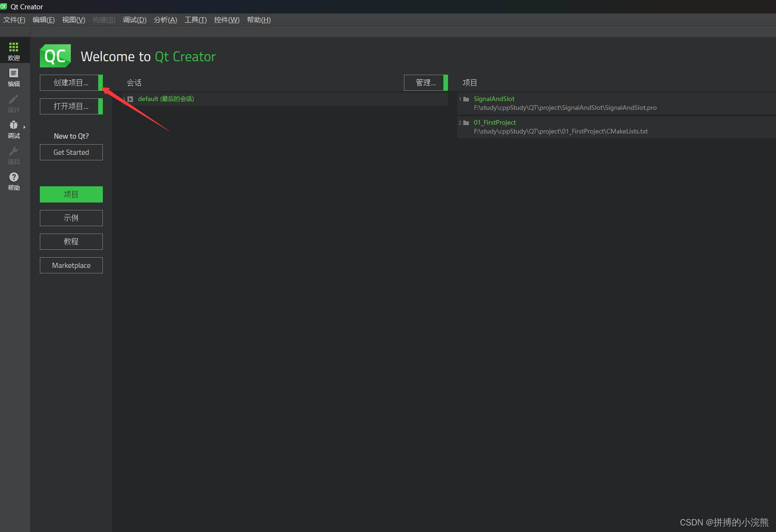
Task: Open the 文件(F) menu
Action: point(14,19)
